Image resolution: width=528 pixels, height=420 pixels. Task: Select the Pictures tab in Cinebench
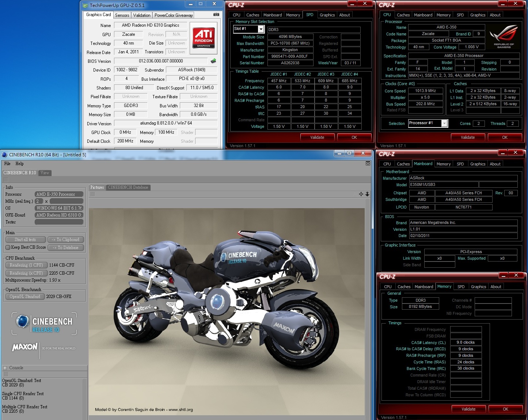97,187
